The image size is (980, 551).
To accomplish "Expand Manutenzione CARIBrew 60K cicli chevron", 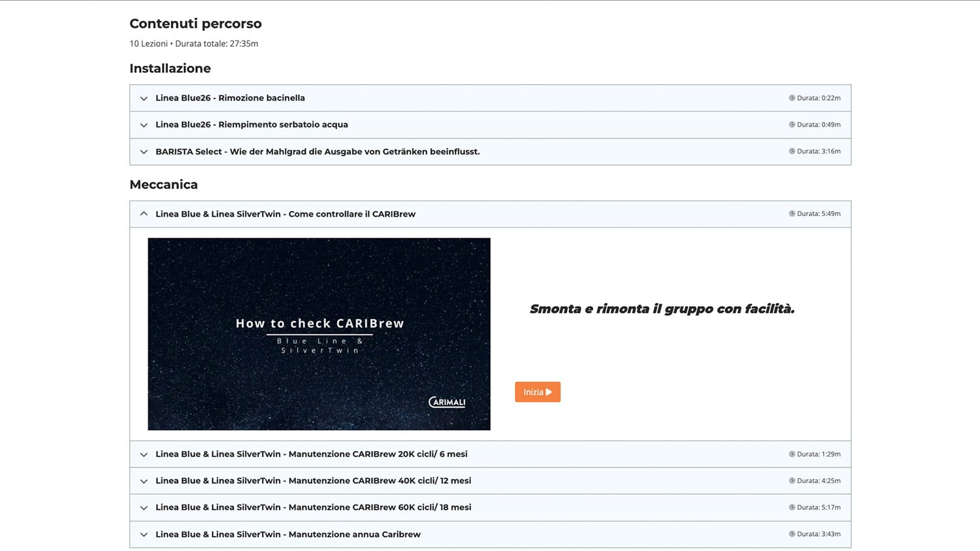I will (x=144, y=508).
